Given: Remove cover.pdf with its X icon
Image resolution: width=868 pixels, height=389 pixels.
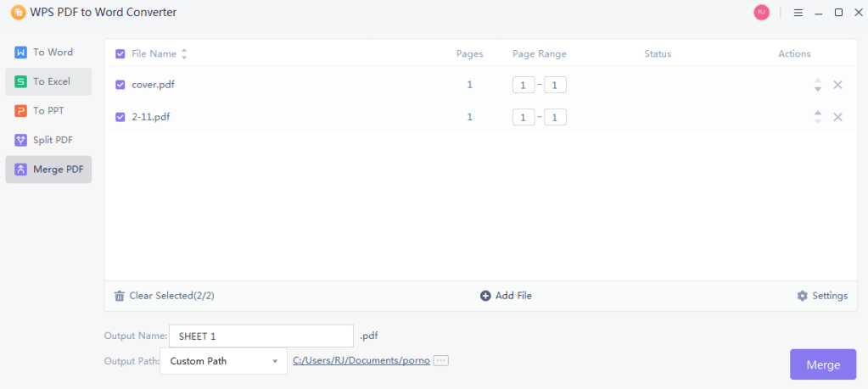Looking at the screenshot, I should coord(837,85).
